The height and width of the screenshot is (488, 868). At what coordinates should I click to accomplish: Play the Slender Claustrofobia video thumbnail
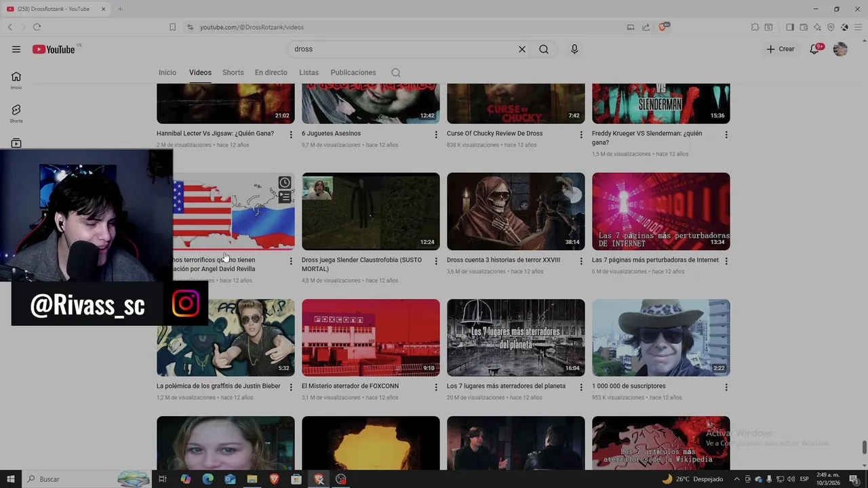pyautogui.click(x=371, y=211)
